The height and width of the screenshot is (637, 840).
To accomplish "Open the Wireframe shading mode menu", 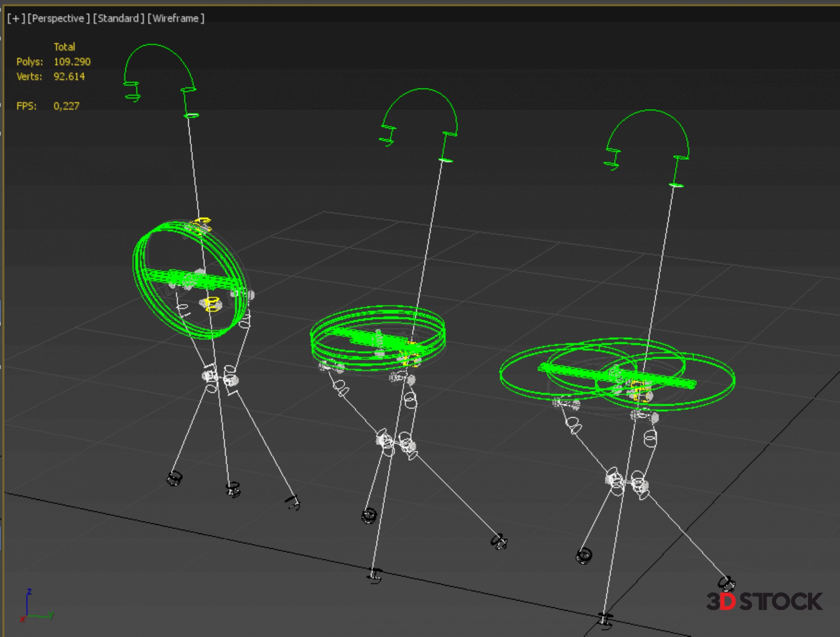I will 175,18.
